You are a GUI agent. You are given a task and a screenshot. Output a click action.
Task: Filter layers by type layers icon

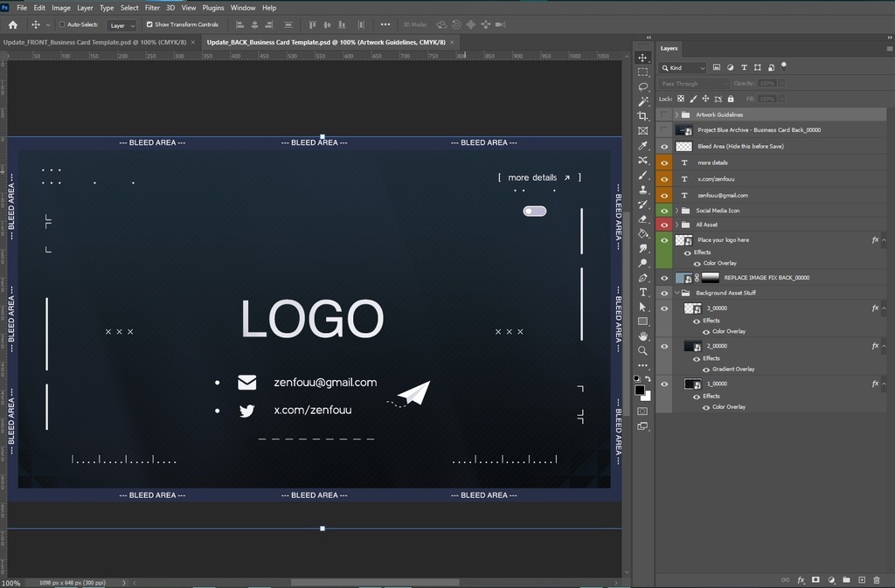pyautogui.click(x=744, y=67)
